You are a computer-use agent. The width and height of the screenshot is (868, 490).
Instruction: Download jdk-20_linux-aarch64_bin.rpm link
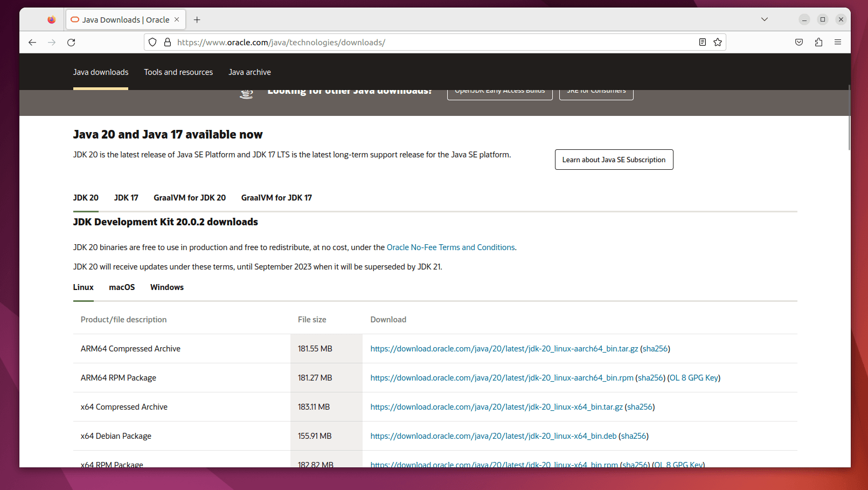[x=502, y=378]
